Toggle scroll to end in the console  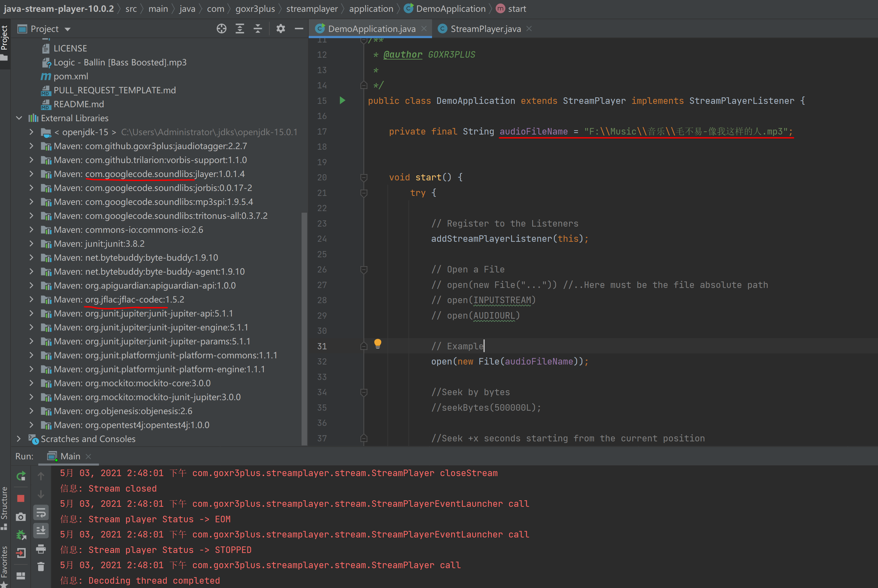[x=41, y=530]
